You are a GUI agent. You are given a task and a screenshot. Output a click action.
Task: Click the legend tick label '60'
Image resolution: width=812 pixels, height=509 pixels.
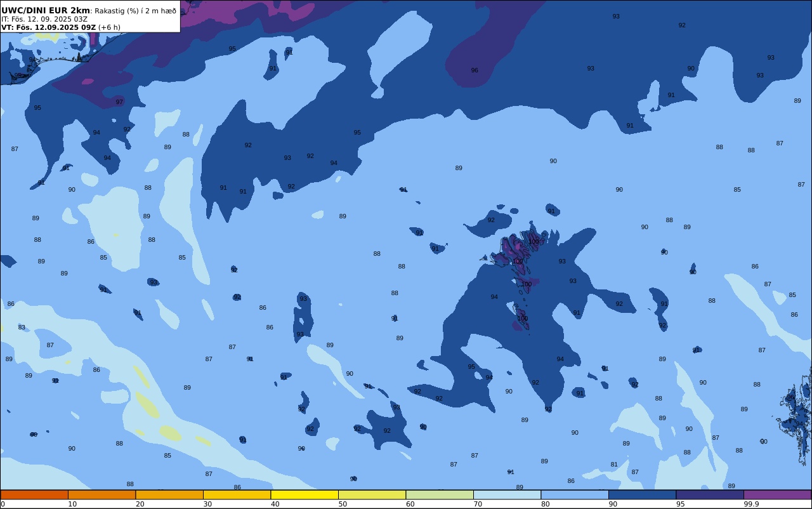[x=410, y=504]
